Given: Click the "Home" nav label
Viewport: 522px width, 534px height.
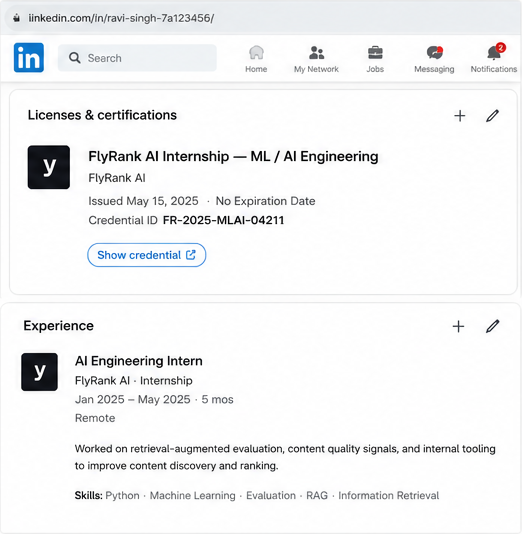Looking at the screenshot, I should coord(256,69).
